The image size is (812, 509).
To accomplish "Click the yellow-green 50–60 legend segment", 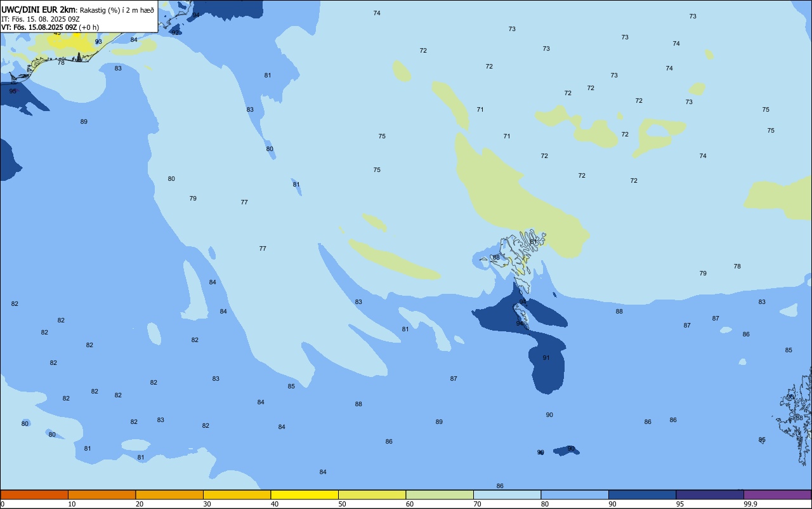I will click(x=372, y=494).
